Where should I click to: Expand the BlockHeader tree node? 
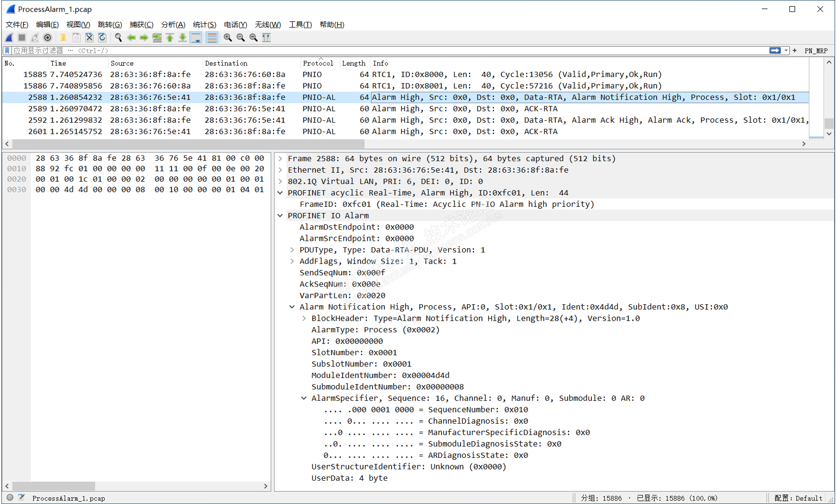[304, 318]
